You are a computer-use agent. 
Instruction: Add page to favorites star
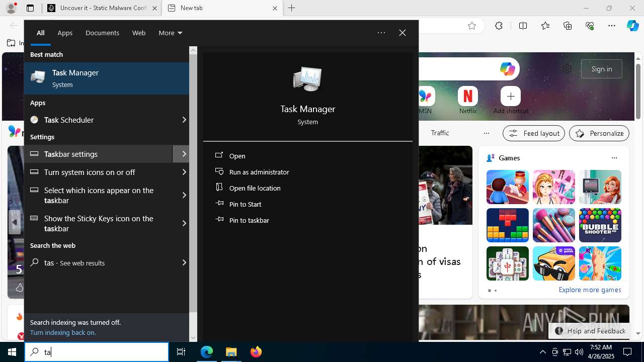(472, 26)
